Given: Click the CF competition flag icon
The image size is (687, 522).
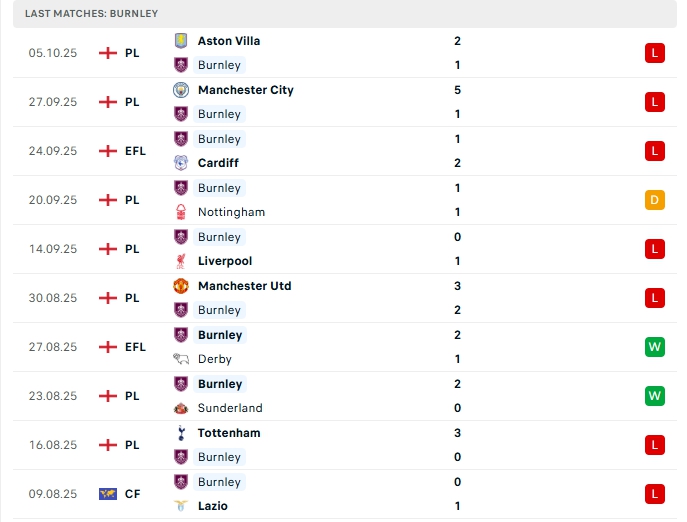Looking at the screenshot, I should click(x=108, y=494).
